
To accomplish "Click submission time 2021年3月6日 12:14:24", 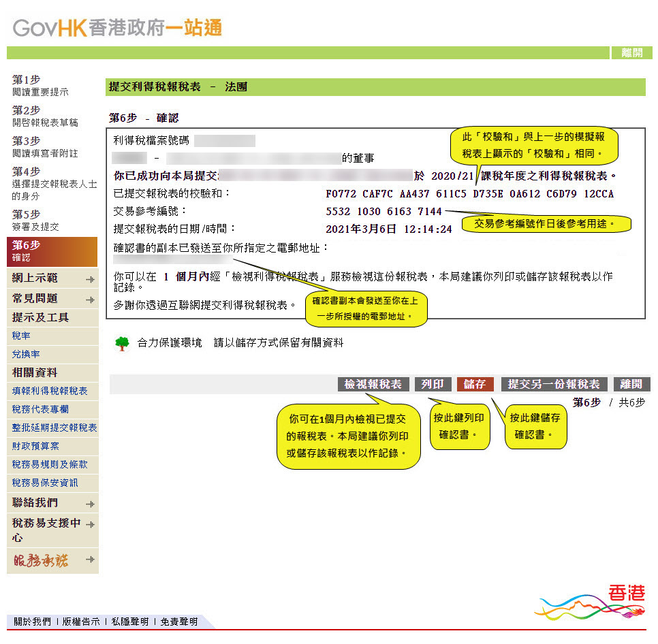I will (x=389, y=229).
